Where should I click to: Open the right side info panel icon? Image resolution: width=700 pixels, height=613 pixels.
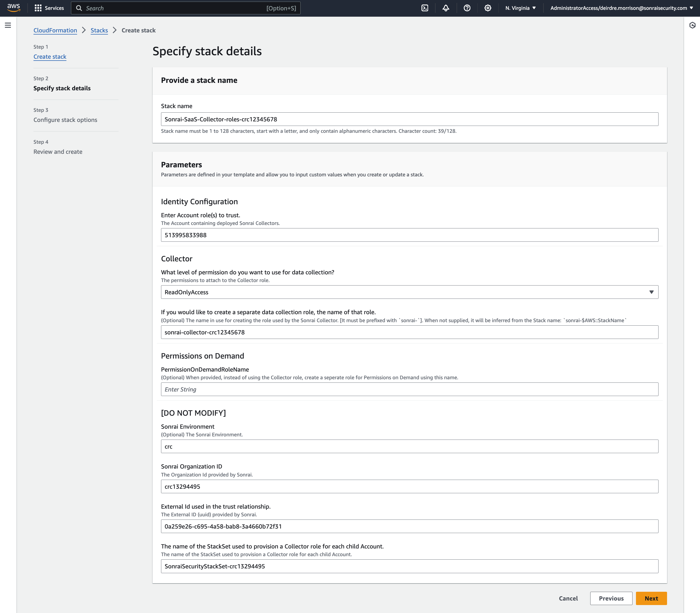pos(692,25)
